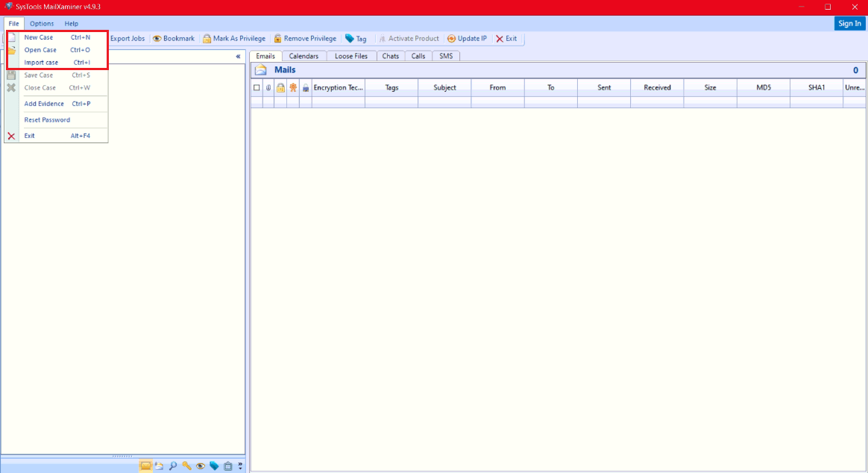Click Exit in the toolbar
Screen dimensions: 868x473
pyautogui.click(x=506, y=39)
